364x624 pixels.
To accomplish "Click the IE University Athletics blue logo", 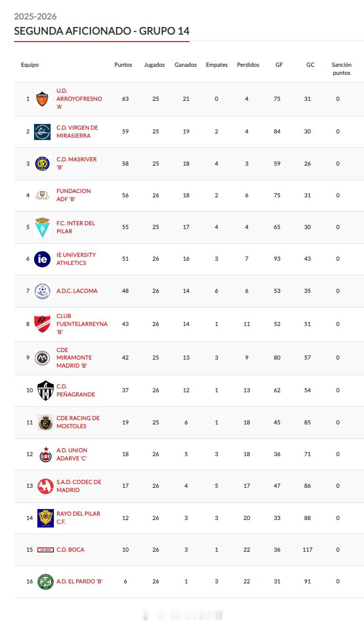I will (42, 259).
